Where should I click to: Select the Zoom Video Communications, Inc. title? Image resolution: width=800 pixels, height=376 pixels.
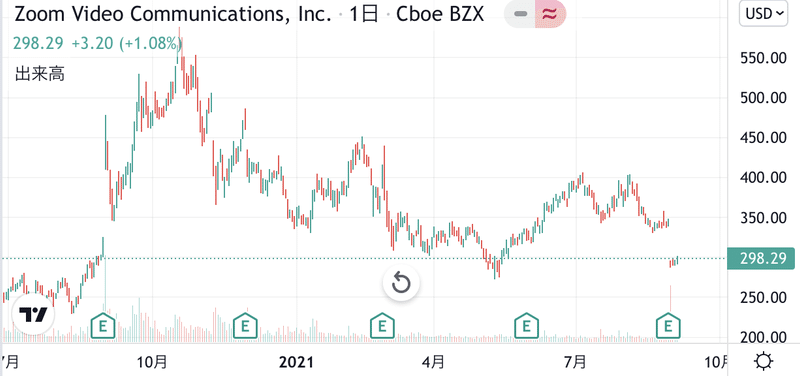click(173, 14)
